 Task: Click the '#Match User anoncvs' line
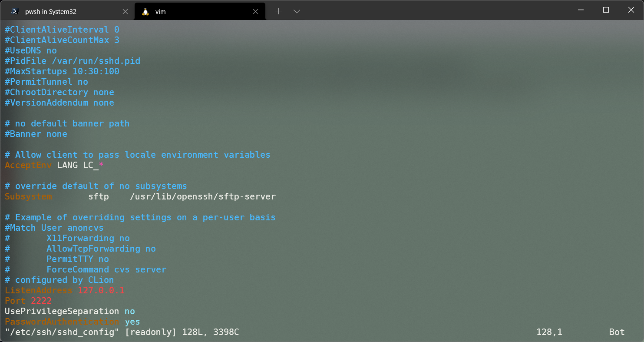(x=53, y=228)
